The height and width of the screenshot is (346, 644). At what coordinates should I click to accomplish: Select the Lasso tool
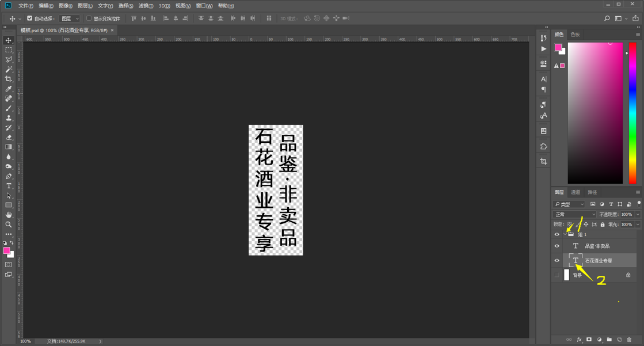(x=9, y=59)
